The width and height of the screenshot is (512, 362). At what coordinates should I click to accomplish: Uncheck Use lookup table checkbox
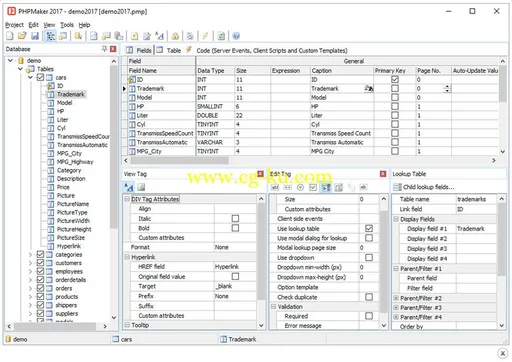(369, 228)
